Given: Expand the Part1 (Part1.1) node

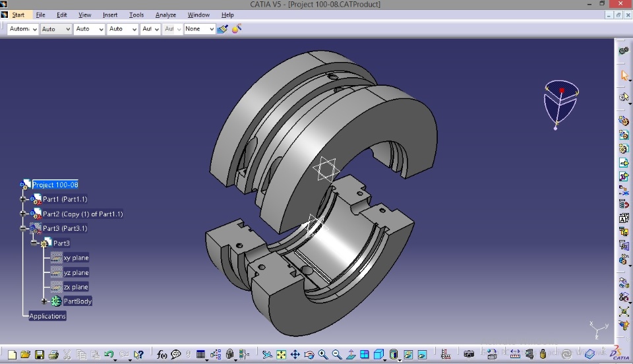Looking at the screenshot, I should (23, 199).
